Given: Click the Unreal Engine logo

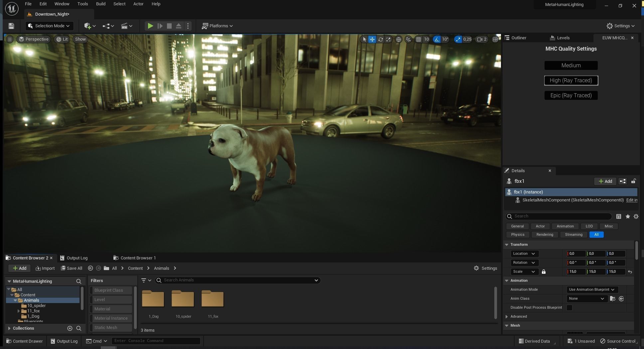Looking at the screenshot, I should pos(12,9).
